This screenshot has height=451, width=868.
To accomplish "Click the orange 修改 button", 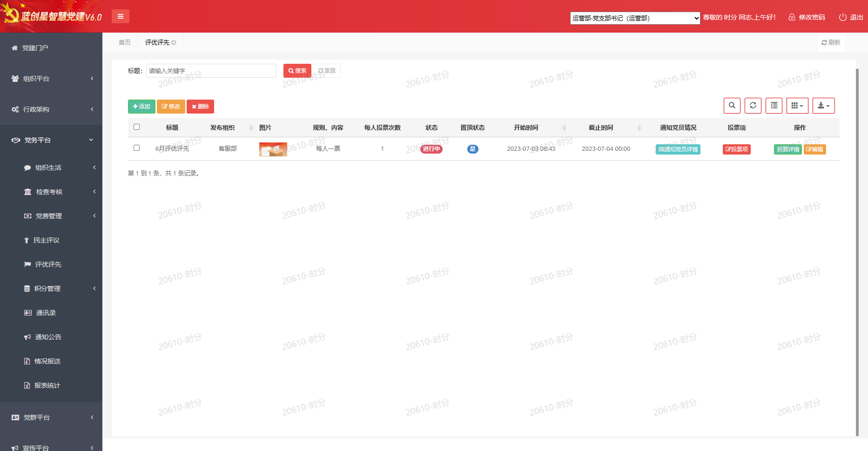I will point(171,107).
